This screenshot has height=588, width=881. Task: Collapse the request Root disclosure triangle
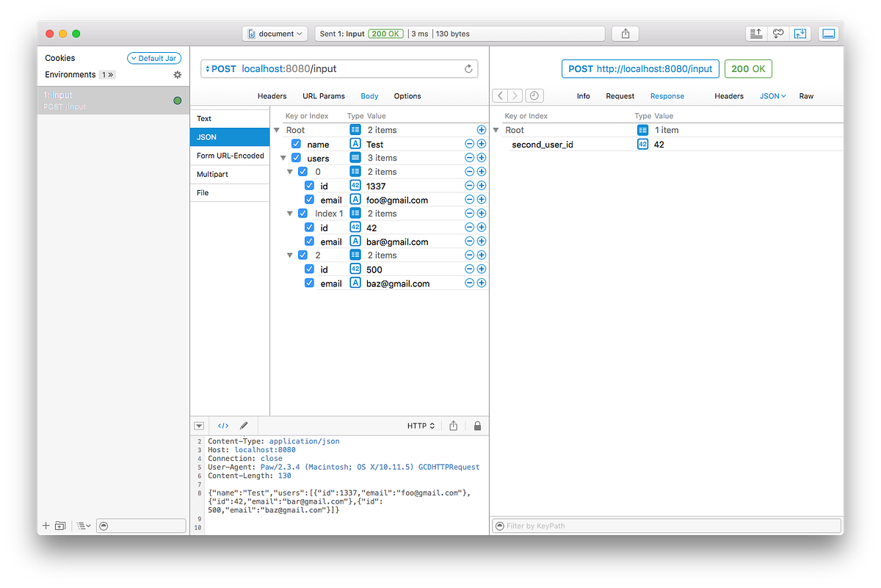pyautogui.click(x=278, y=130)
